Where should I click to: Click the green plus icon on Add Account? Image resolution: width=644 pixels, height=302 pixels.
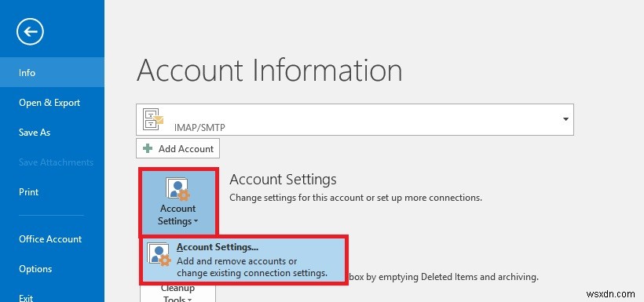(x=148, y=148)
